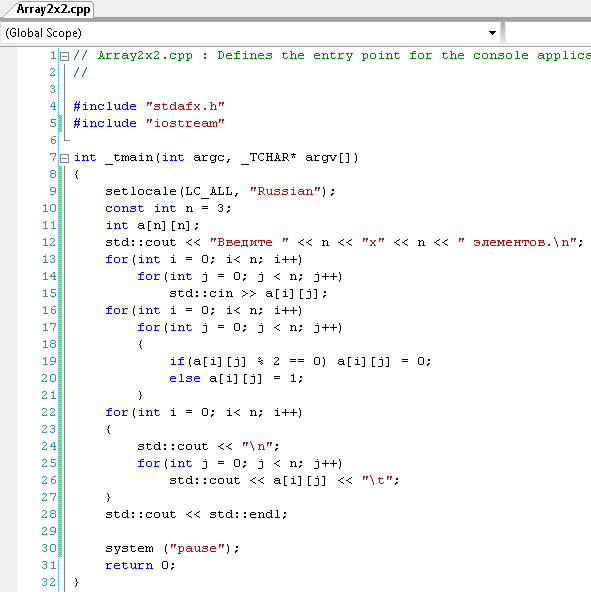The height and width of the screenshot is (592, 591).
Task: Click the closing brace on line 32
Action: [76, 582]
